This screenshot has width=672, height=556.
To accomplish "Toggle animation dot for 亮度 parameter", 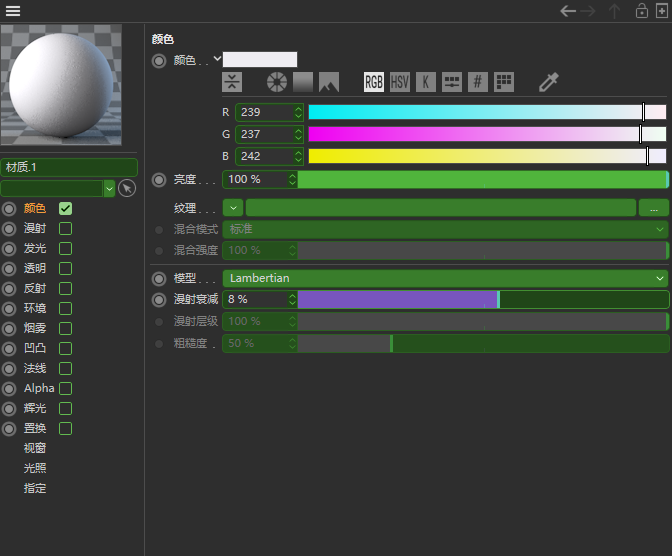I will pyautogui.click(x=159, y=180).
